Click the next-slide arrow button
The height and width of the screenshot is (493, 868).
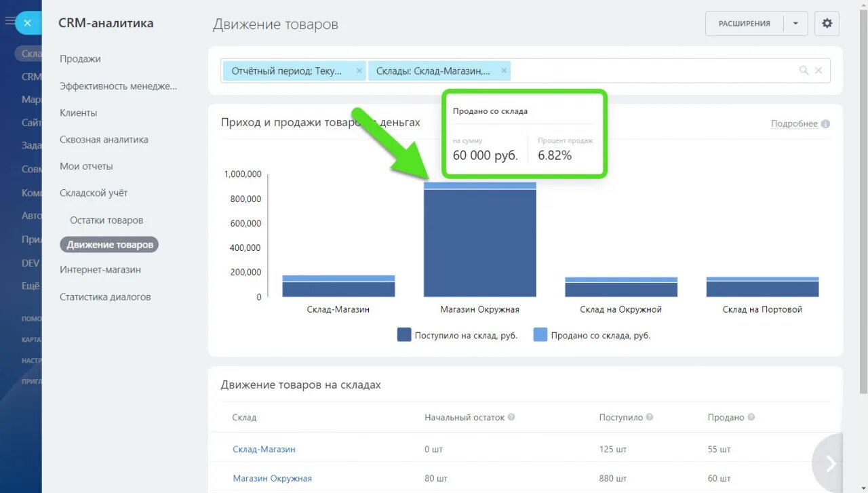click(x=830, y=463)
